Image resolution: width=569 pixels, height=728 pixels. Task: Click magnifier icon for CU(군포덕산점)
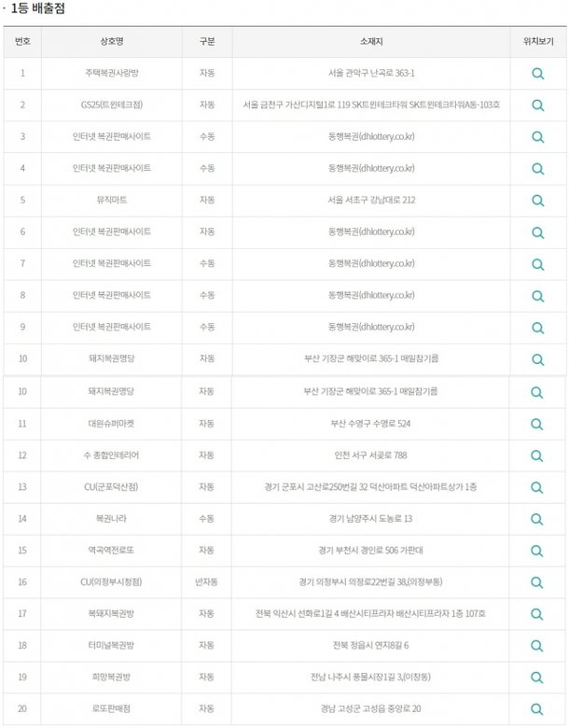click(536, 487)
